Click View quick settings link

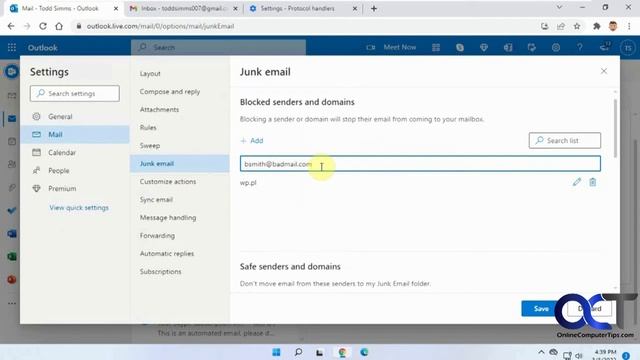[x=79, y=207]
